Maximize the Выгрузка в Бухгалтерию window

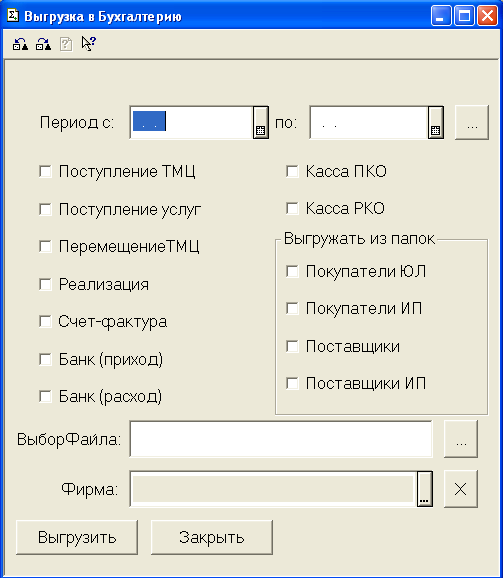pyautogui.click(x=464, y=16)
